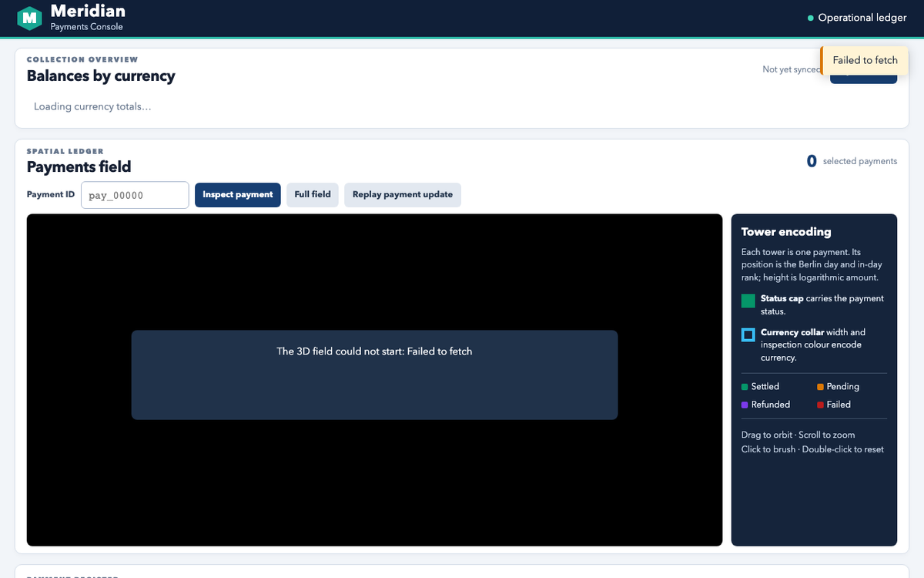Click the Collection Overview section label

(x=82, y=59)
